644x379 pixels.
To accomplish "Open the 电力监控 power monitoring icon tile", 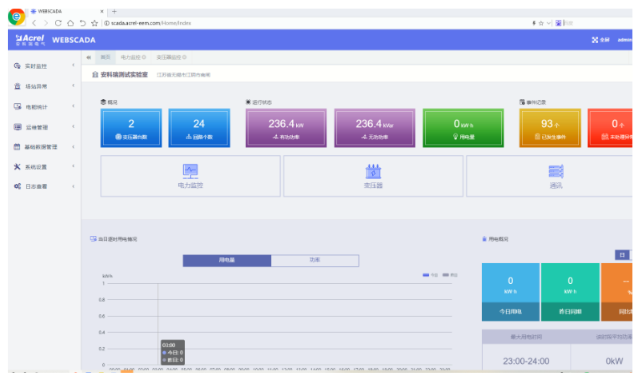I will 190,176.
